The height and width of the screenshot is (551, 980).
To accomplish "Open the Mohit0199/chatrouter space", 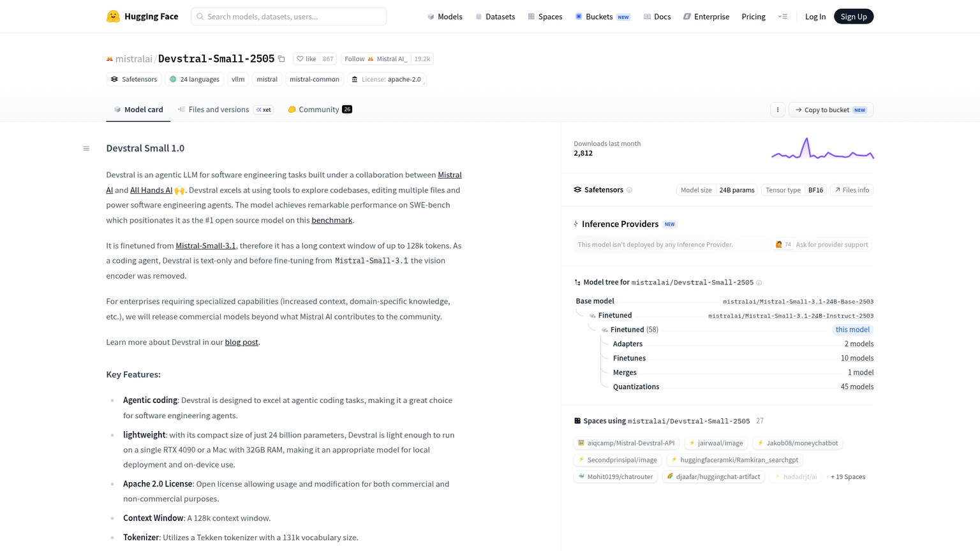I will pos(616,476).
